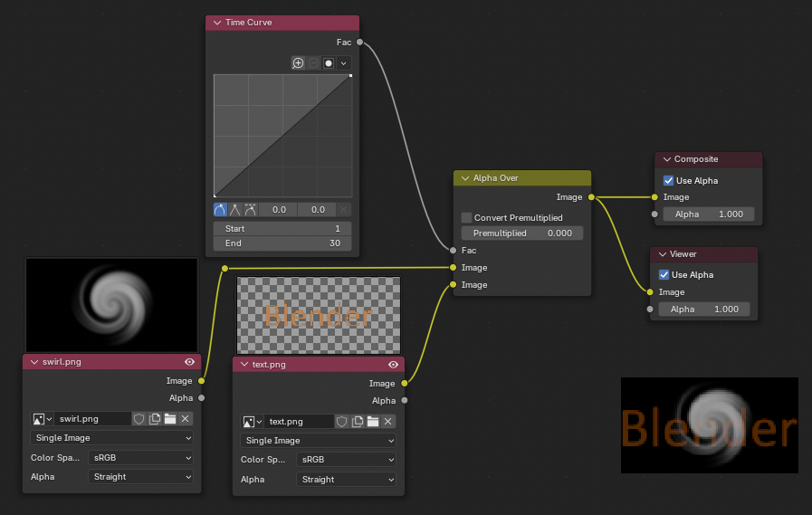Browse images for the swirl.png node

pos(42,419)
